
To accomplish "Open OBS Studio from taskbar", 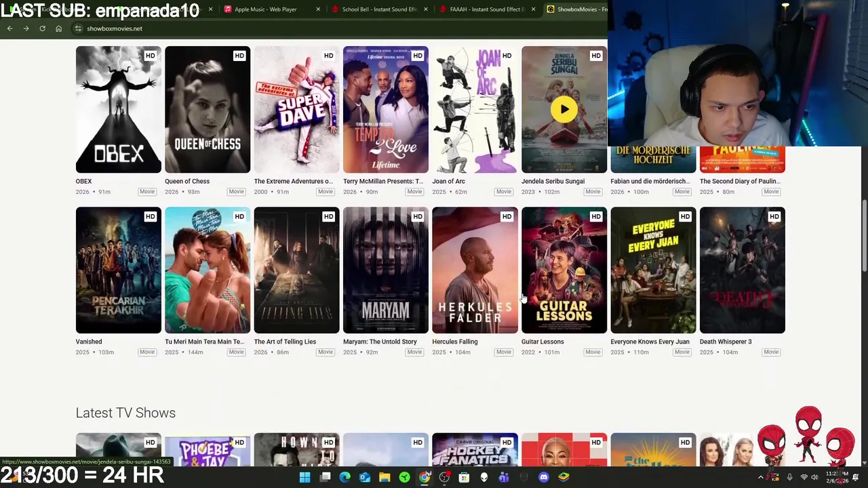I will pos(444,477).
